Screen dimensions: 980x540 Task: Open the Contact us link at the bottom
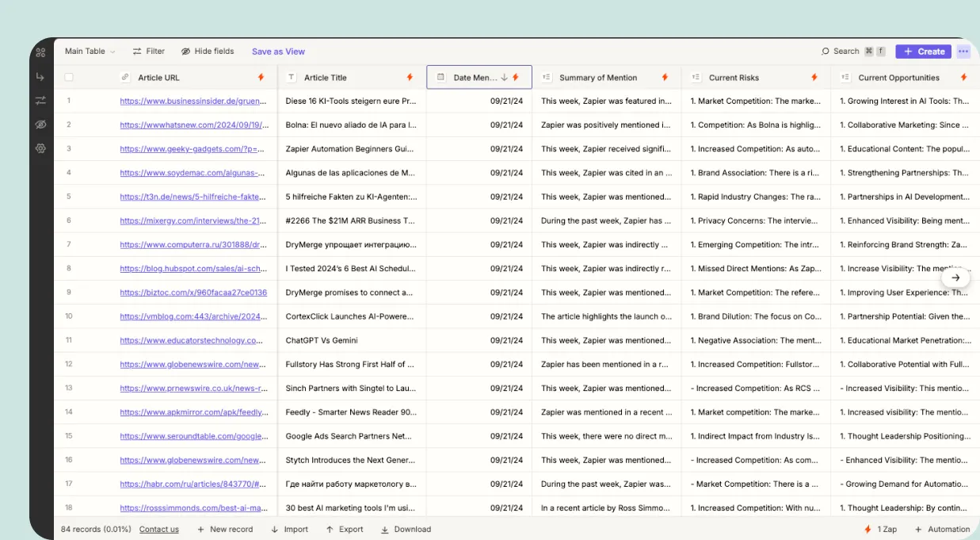click(158, 529)
